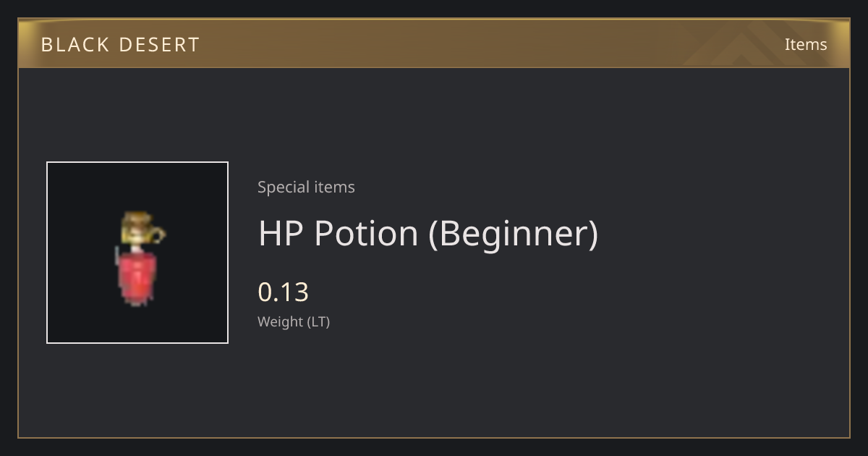Select the Special items category label
The height and width of the screenshot is (456, 868).
[306, 187]
